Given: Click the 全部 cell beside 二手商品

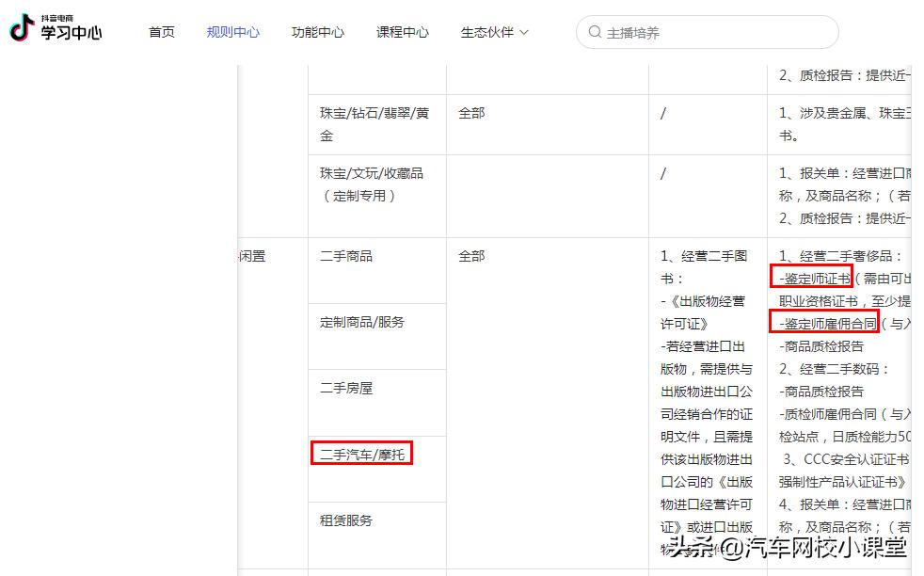Looking at the screenshot, I should click(x=470, y=256).
